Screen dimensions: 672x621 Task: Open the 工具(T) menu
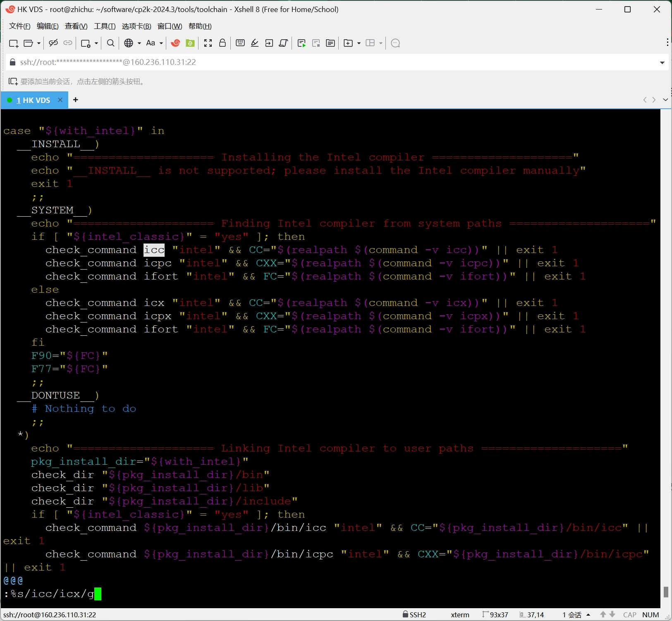point(105,26)
